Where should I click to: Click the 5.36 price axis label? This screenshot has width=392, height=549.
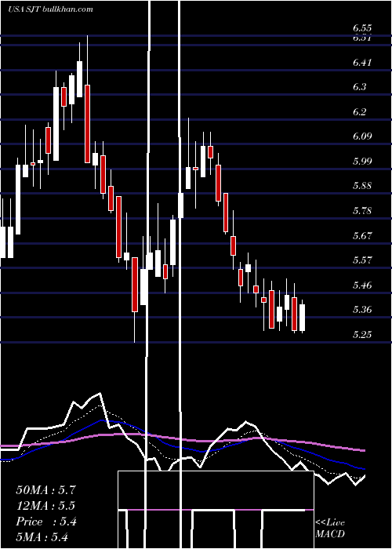362,310
